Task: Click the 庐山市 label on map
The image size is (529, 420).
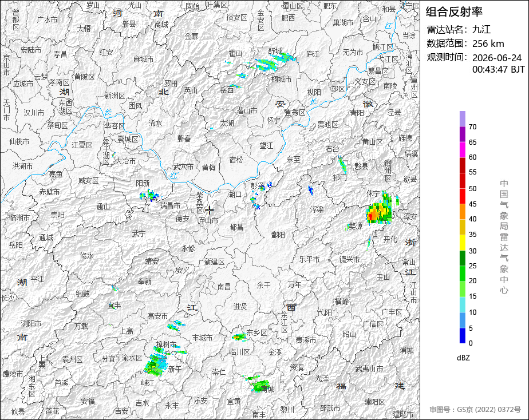Action: (x=208, y=220)
